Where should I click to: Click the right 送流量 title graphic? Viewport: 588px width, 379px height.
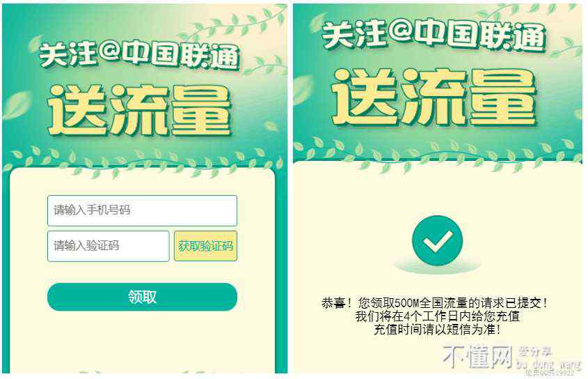(434, 98)
